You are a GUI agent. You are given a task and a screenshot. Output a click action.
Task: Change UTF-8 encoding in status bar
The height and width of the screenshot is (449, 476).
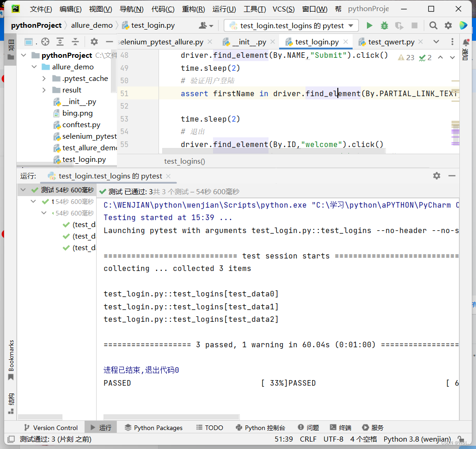click(x=333, y=439)
